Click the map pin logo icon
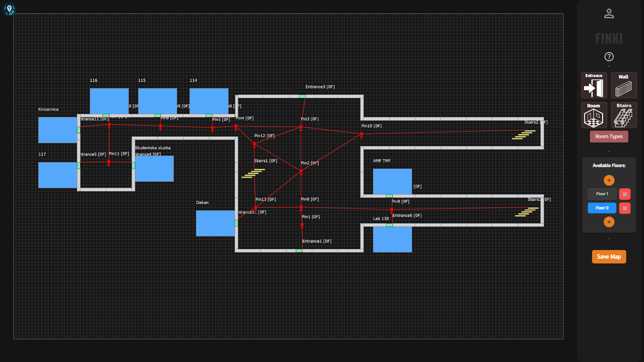644x362 pixels. [x=9, y=9]
